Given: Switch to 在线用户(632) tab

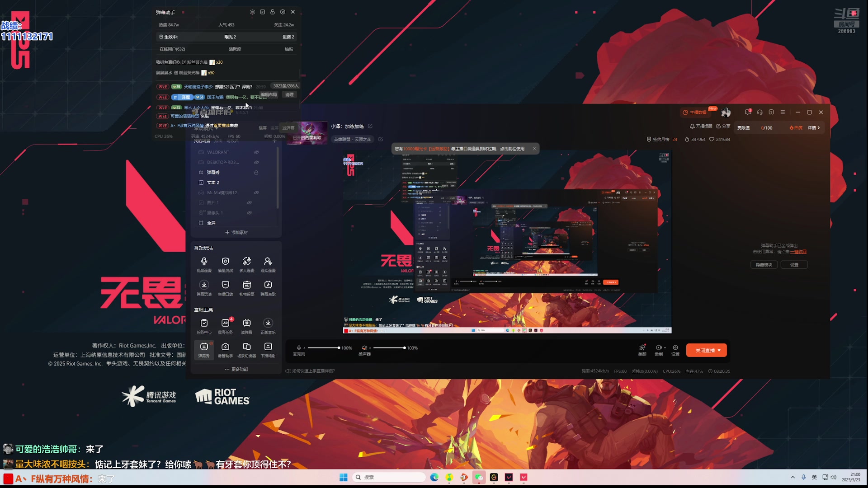Looking at the screenshot, I should point(172,49).
